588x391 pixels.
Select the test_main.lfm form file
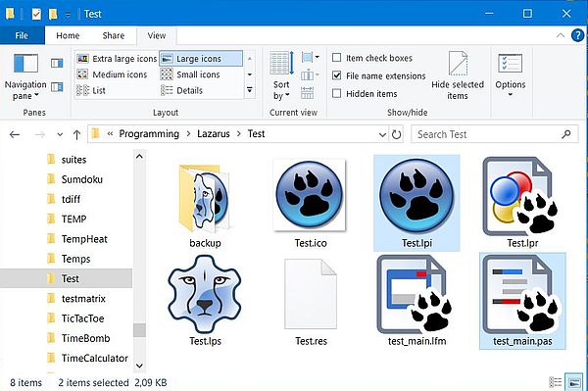point(416,294)
